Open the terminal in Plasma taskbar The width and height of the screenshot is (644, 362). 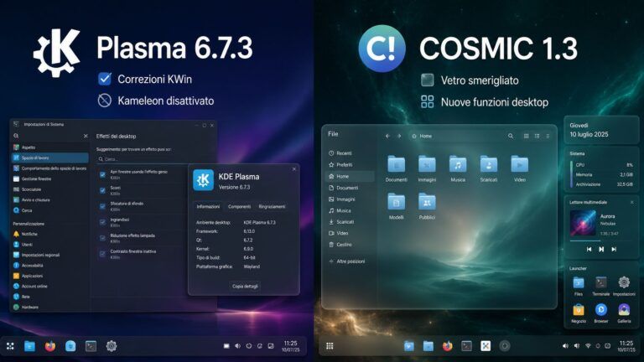[x=91, y=346]
